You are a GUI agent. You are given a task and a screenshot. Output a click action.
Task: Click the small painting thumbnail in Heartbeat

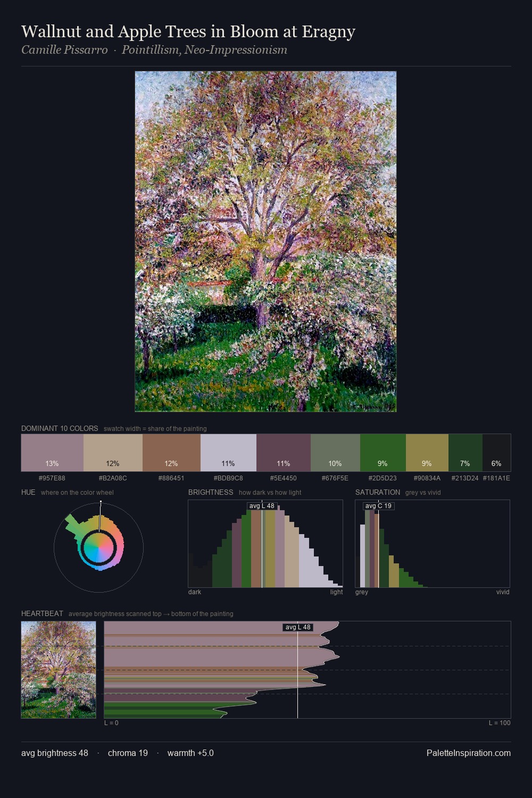coord(59,670)
